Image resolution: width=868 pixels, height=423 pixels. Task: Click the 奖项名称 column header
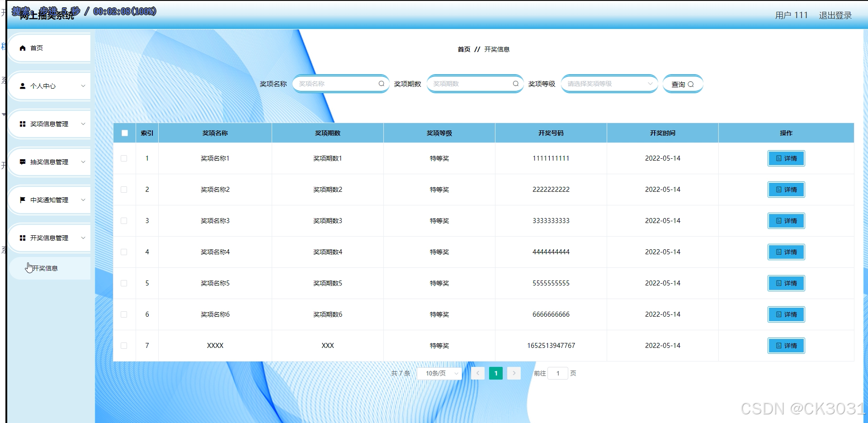coord(215,133)
